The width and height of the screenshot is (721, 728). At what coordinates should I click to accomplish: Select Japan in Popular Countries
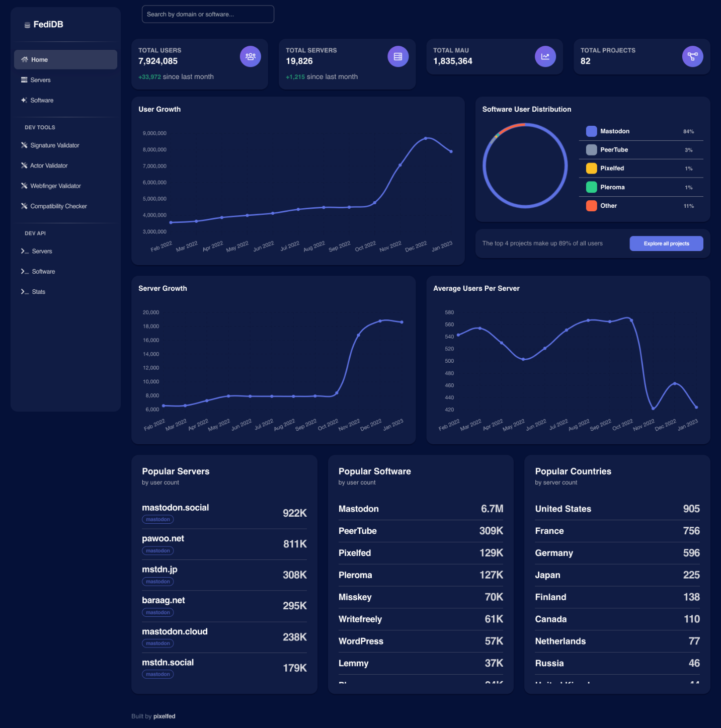(617, 575)
